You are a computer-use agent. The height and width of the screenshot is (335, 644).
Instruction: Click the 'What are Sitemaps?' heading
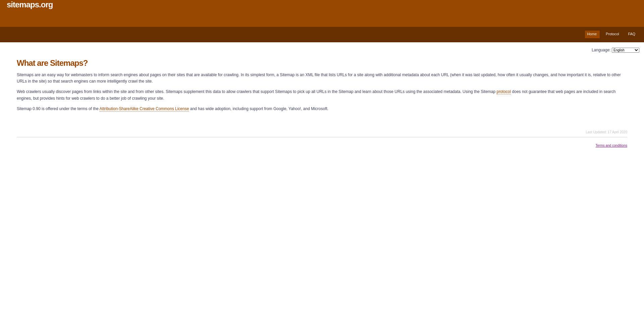click(x=52, y=63)
